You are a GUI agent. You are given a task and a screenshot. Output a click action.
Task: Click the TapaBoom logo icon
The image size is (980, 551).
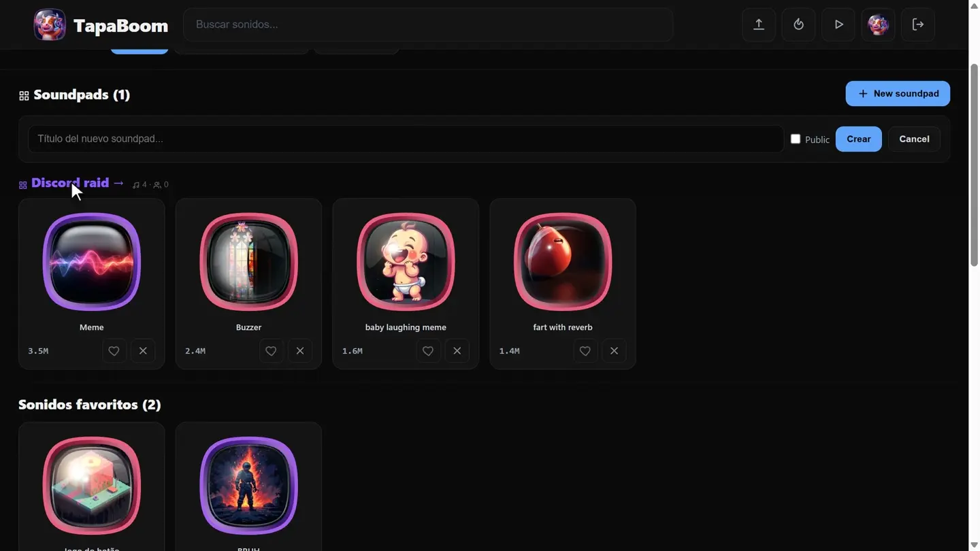(x=50, y=24)
